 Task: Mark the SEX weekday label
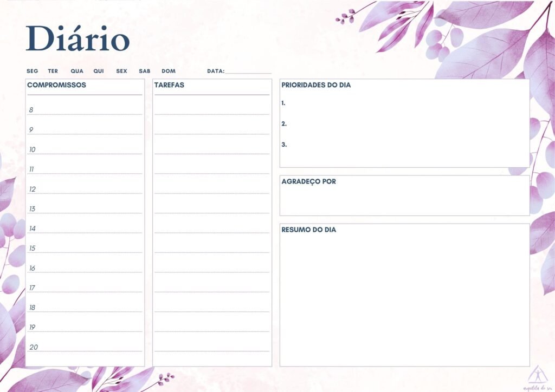[121, 71]
